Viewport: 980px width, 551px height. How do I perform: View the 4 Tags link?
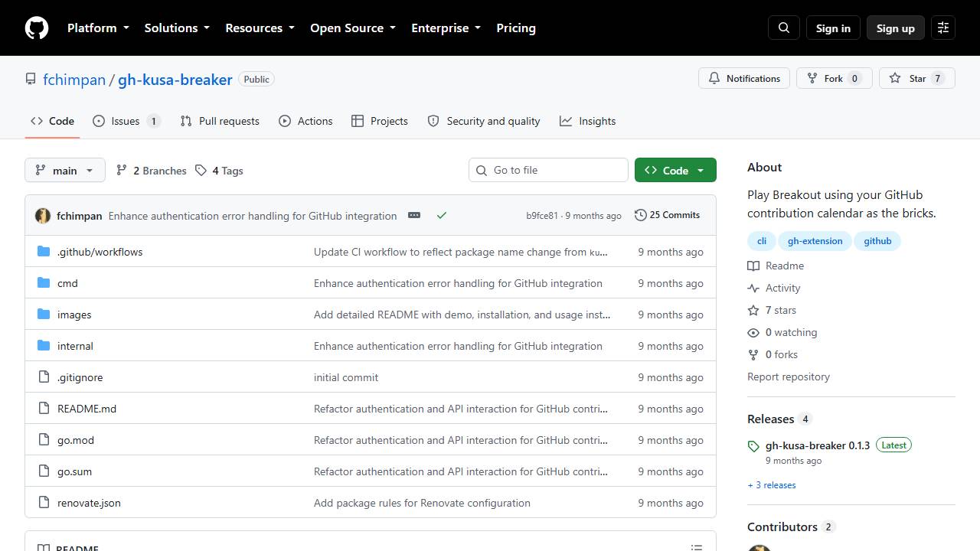coord(219,171)
